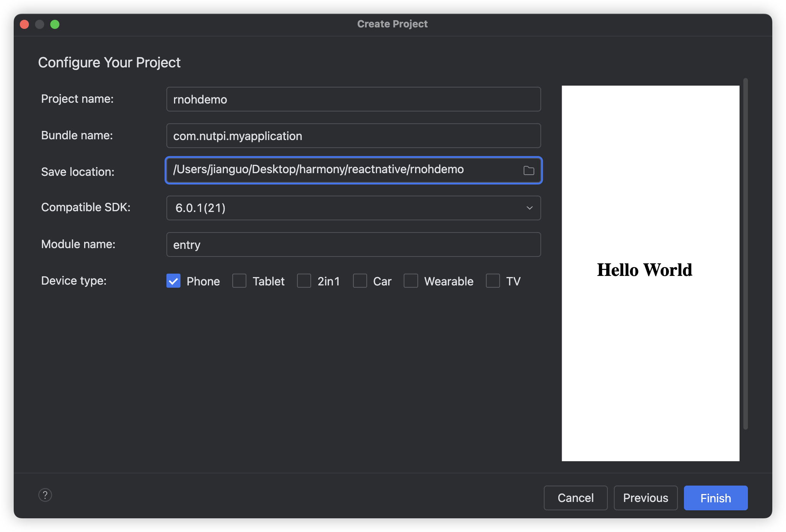Screen dimensions: 786x532
Task: Uncheck the Phone device type
Action: point(173,281)
